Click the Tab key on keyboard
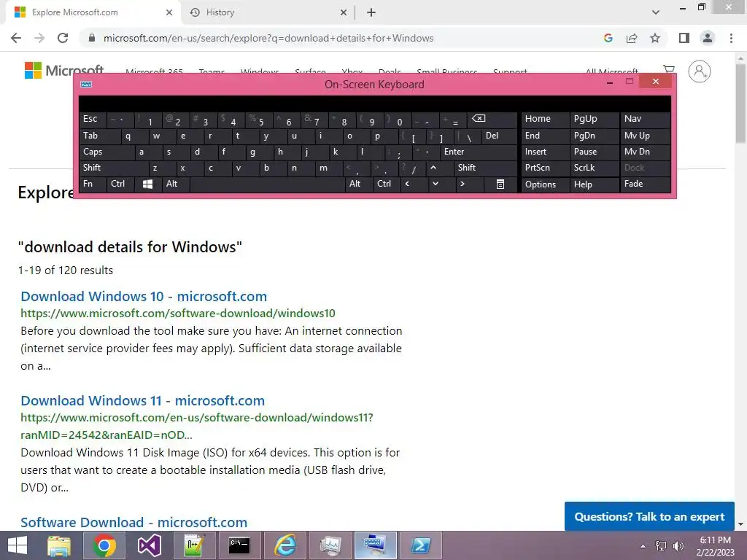Screen dimensions: 747x560 click(x=100, y=136)
